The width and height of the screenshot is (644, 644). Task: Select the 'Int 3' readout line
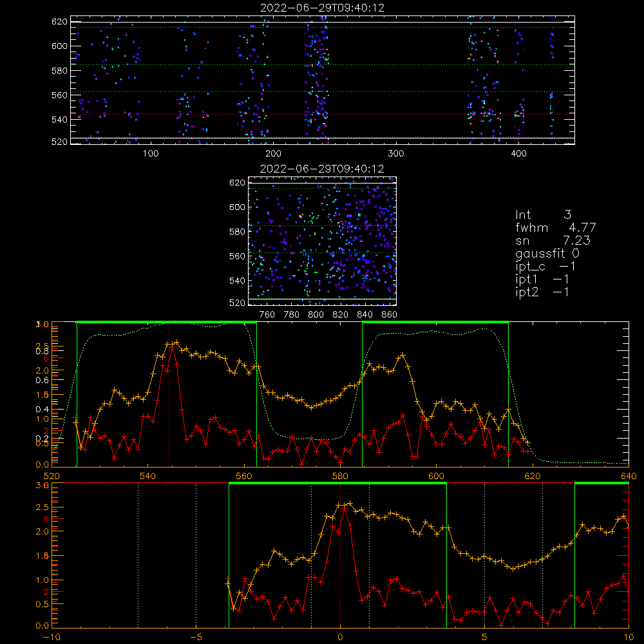[544, 215]
